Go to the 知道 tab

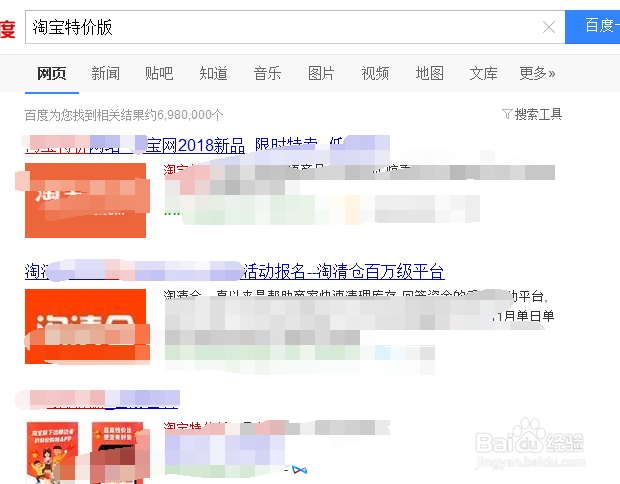pyautogui.click(x=214, y=74)
